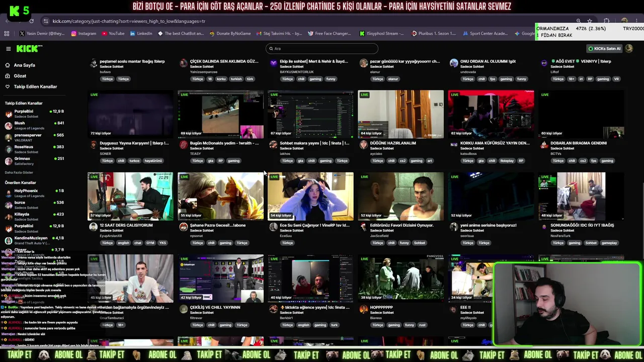Click Blush channel avatar in sidebar
The width and height of the screenshot is (644, 362).
point(9,125)
